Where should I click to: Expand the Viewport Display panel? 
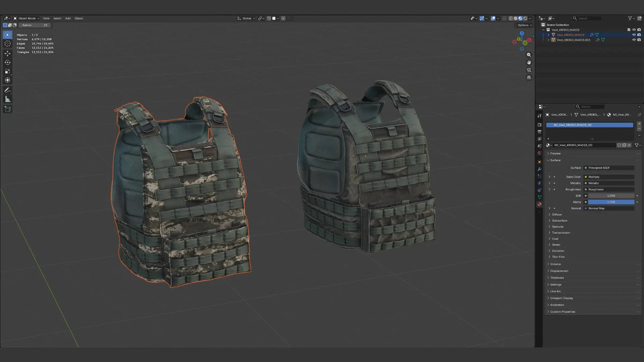pyautogui.click(x=560, y=298)
